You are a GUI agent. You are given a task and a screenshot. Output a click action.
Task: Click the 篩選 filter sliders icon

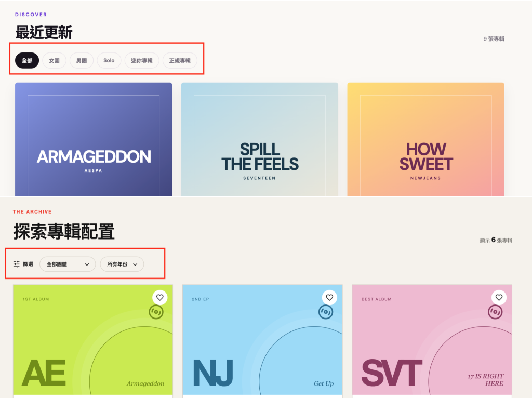click(x=16, y=264)
